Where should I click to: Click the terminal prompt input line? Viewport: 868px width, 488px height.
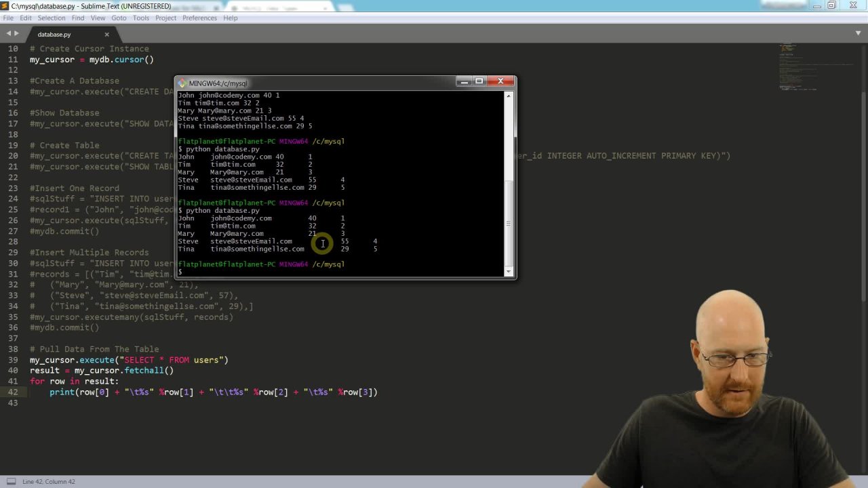click(x=271, y=272)
